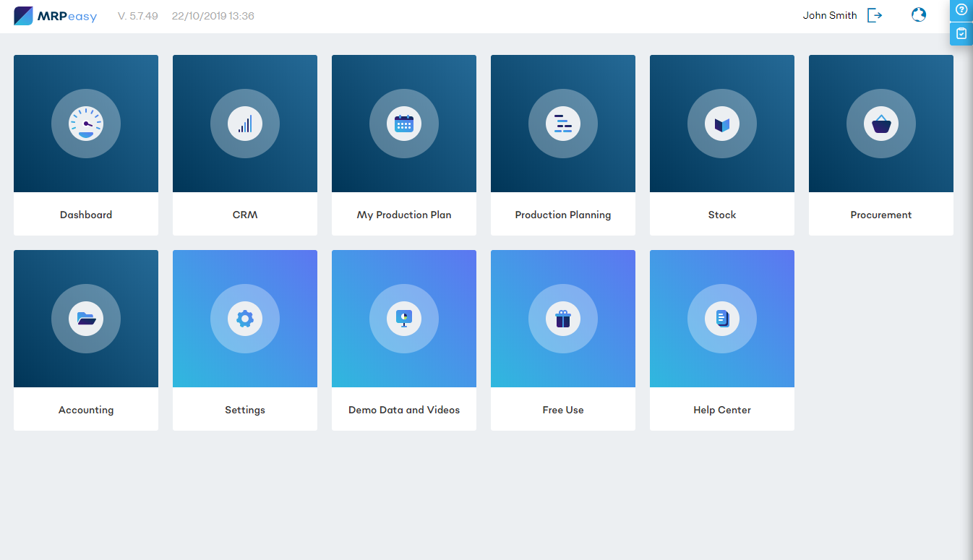Open the Stock book icon tile
The height and width of the screenshot is (560, 973).
click(722, 124)
